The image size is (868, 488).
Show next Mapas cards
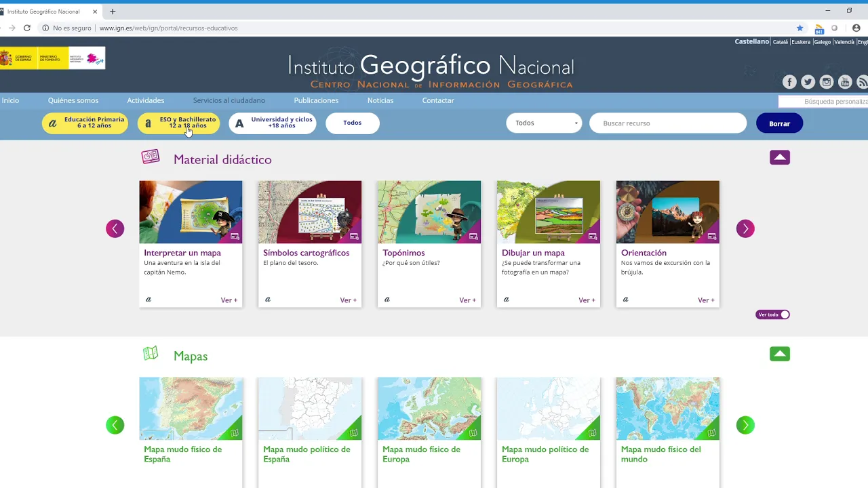pos(745,425)
